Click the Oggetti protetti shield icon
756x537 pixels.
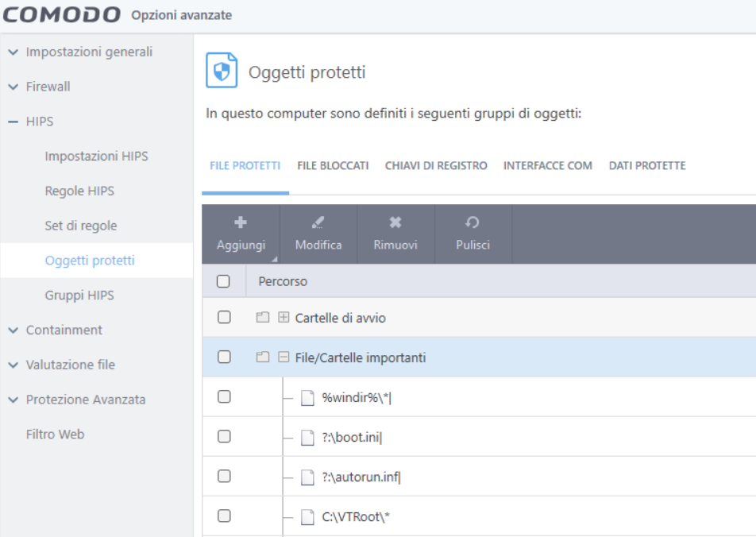pyautogui.click(x=222, y=71)
